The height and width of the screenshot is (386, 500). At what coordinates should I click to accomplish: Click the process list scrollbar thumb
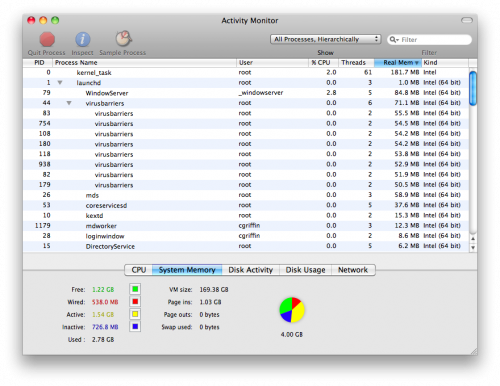[473, 88]
